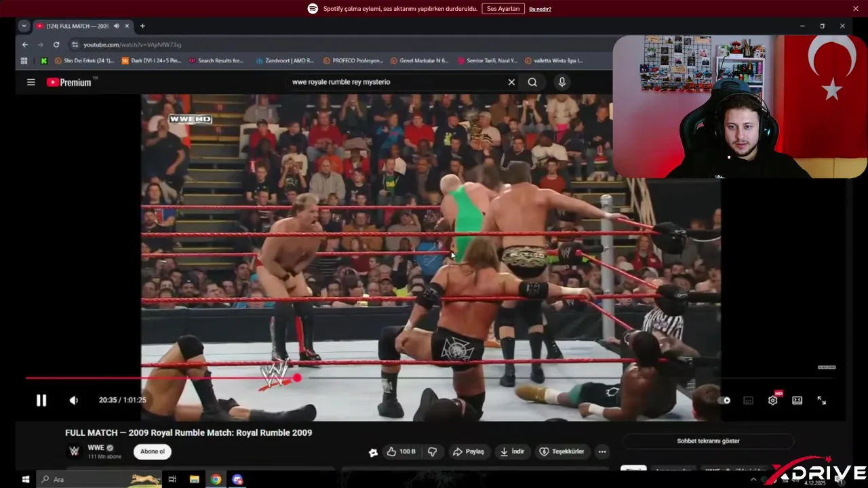
Task: Start voice search with the microphone icon
Action: [x=561, y=82]
